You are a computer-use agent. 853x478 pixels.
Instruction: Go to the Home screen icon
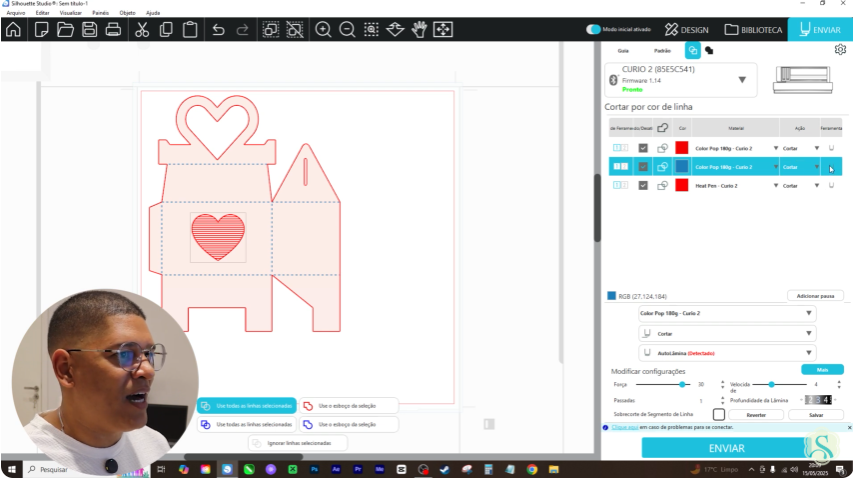coord(14,29)
